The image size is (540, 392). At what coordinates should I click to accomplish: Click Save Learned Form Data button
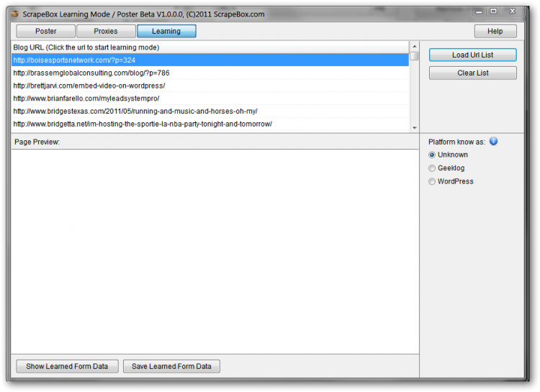pos(171,367)
